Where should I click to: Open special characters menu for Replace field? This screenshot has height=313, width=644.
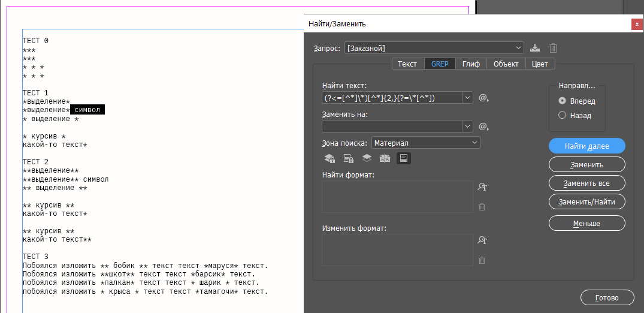point(484,127)
